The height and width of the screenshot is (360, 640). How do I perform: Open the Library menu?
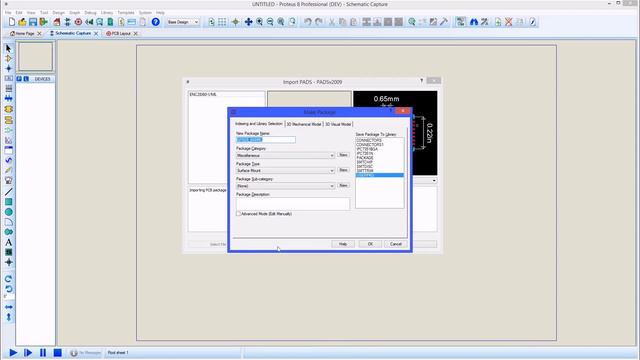pyautogui.click(x=107, y=13)
